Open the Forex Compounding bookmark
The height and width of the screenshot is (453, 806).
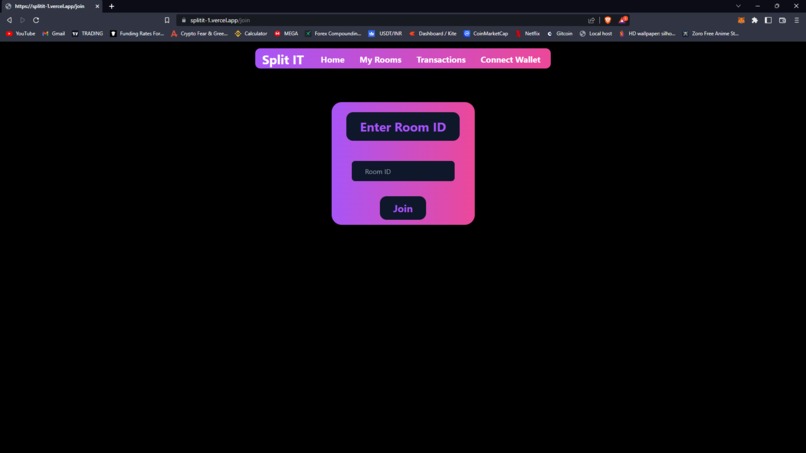(x=333, y=33)
